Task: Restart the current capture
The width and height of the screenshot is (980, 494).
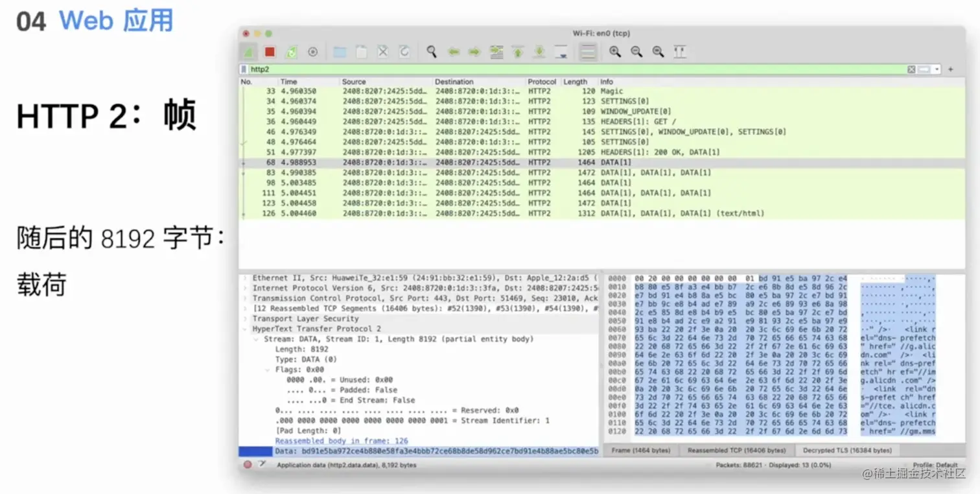Action: [292, 52]
